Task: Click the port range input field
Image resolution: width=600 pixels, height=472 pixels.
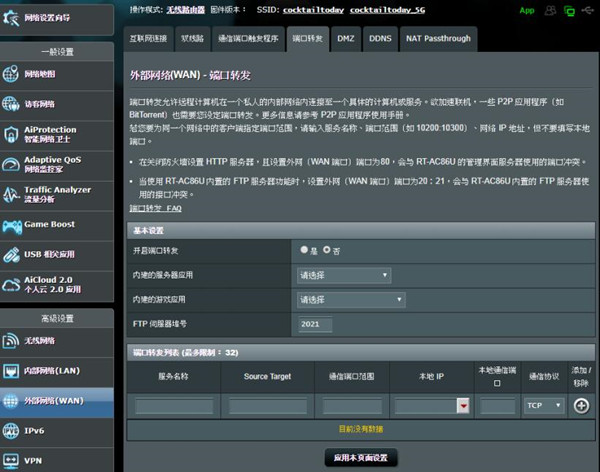Action: tap(352, 406)
